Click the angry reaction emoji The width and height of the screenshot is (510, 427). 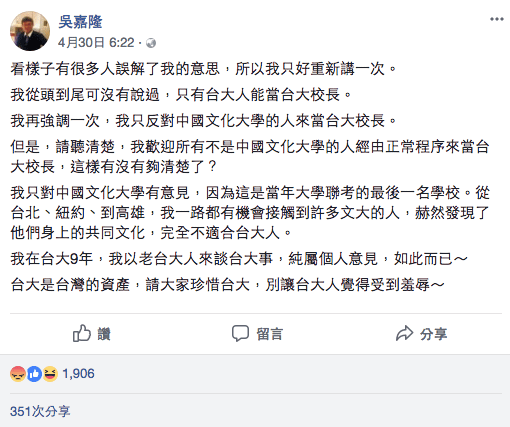(x=18, y=374)
